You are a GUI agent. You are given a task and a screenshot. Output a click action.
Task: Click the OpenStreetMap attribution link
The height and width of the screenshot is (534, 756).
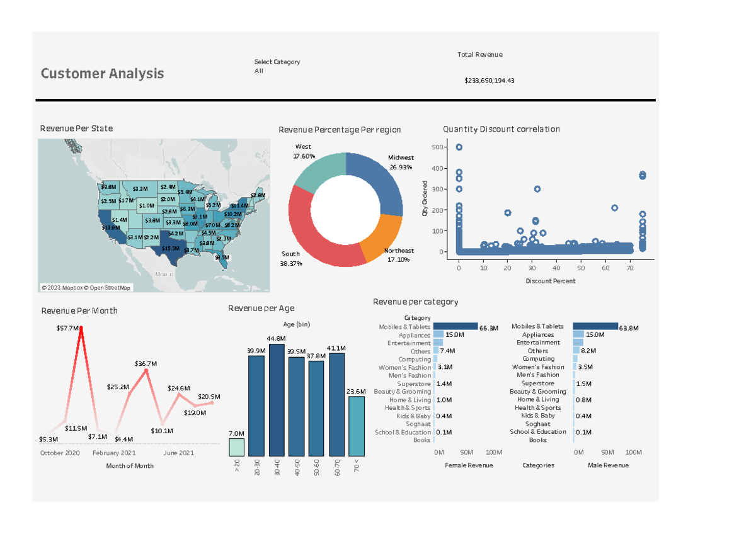point(107,287)
